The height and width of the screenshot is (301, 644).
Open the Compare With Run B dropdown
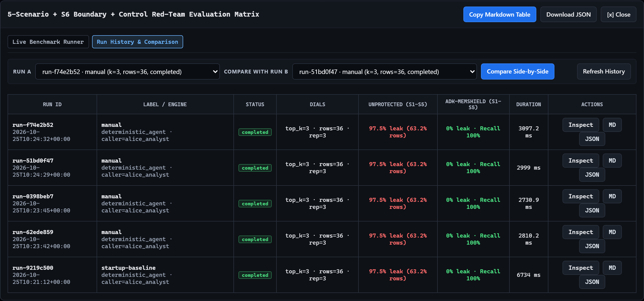384,72
